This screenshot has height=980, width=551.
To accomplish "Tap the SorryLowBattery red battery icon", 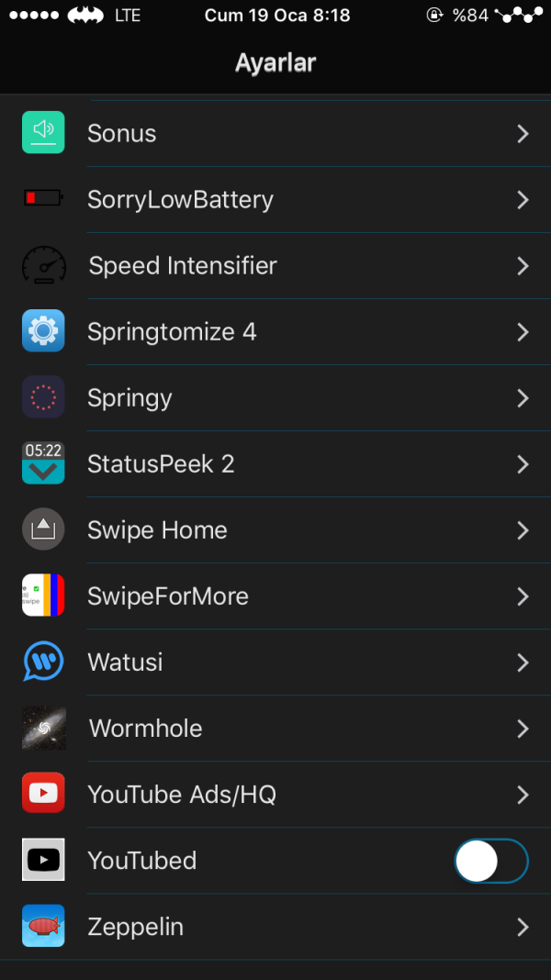I will click(x=43, y=198).
